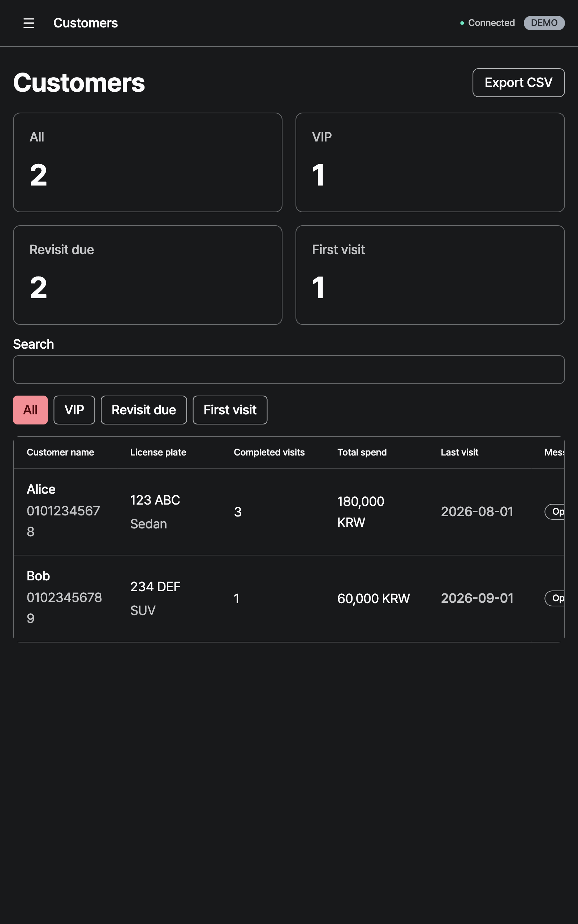This screenshot has width=578, height=924.
Task: Click the 180,000 KRW total spend
Action: [x=361, y=512]
